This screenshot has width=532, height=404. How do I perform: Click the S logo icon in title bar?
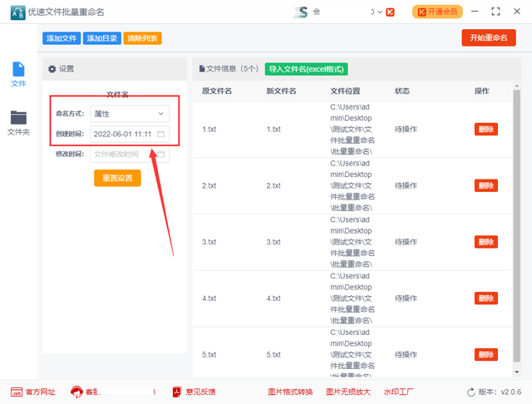point(301,12)
